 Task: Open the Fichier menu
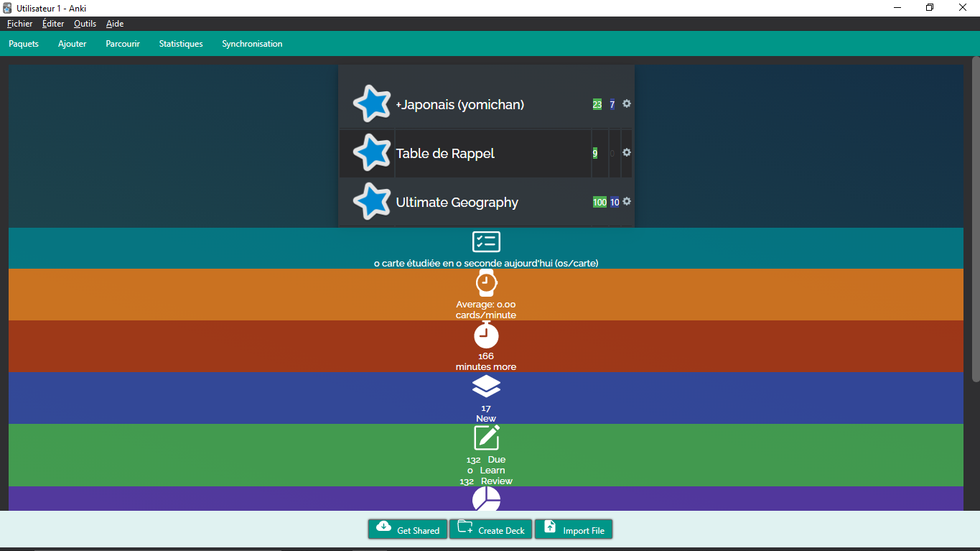pos(19,24)
